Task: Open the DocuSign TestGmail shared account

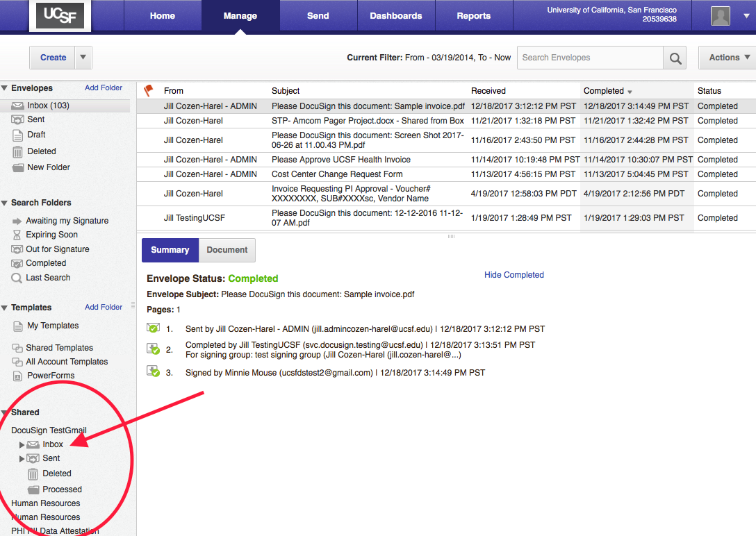Action: (x=49, y=430)
